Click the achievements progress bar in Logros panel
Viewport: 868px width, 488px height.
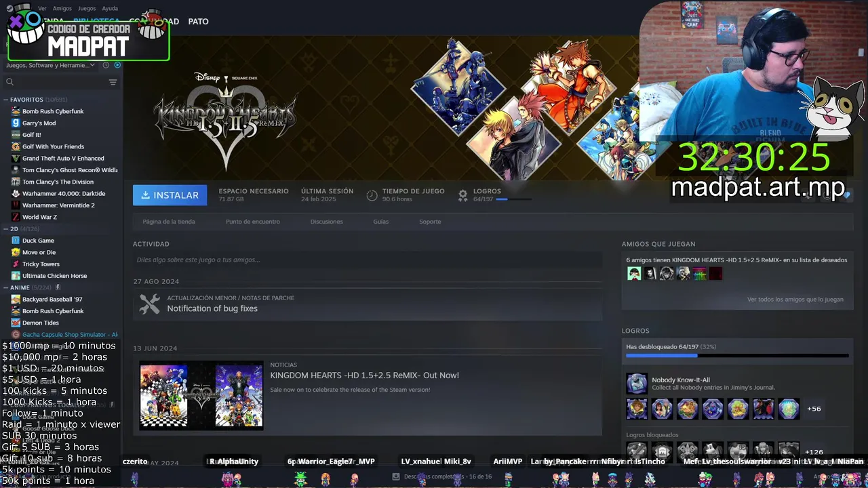click(737, 355)
